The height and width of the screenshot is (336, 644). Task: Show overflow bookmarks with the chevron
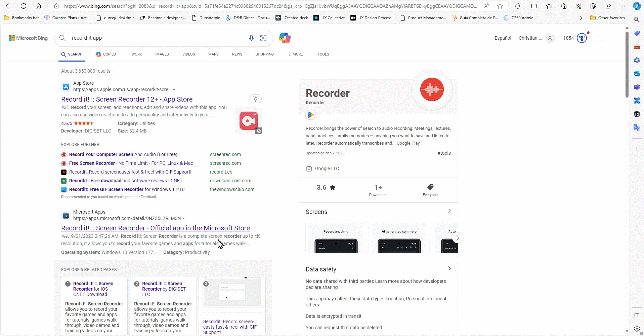[x=581, y=18]
